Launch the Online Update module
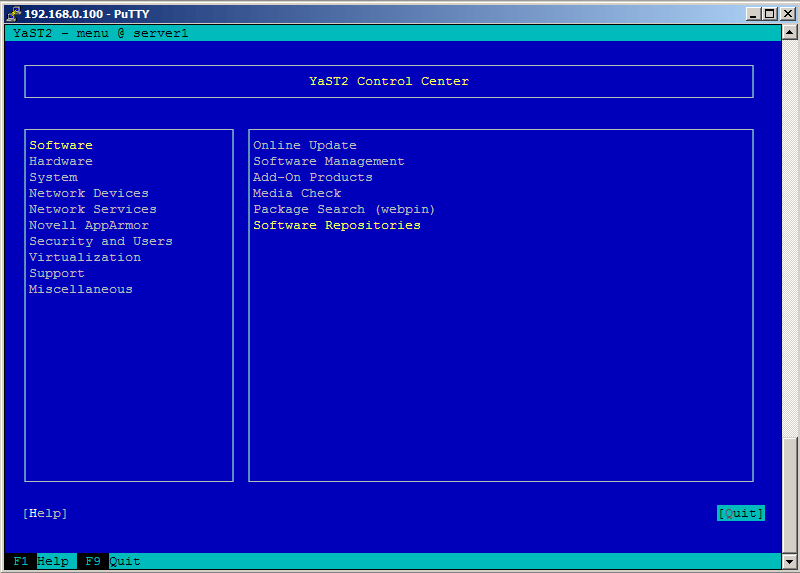The width and height of the screenshot is (800, 573). coord(305,145)
